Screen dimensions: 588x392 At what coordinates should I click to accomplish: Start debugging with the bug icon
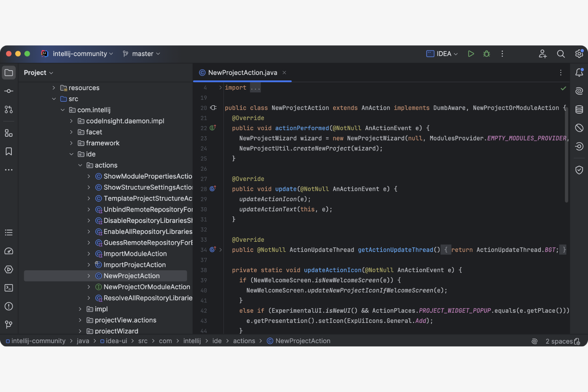pos(486,54)
